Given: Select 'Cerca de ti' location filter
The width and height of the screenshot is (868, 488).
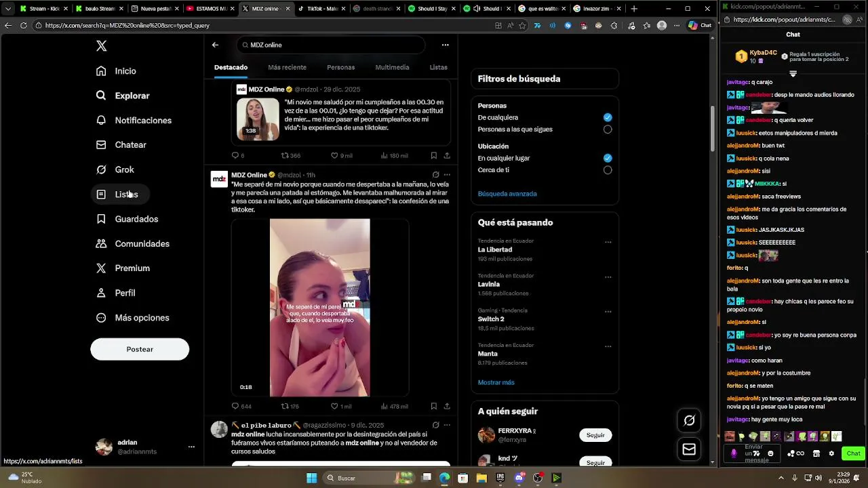Looking at the screenshot, I should [608, 170].
